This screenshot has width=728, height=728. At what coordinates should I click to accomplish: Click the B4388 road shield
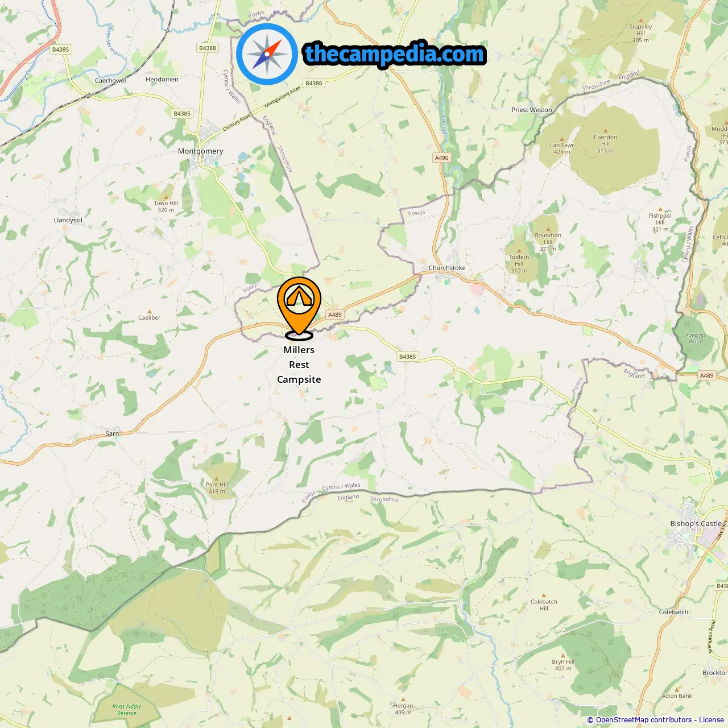tap(208, 48)
